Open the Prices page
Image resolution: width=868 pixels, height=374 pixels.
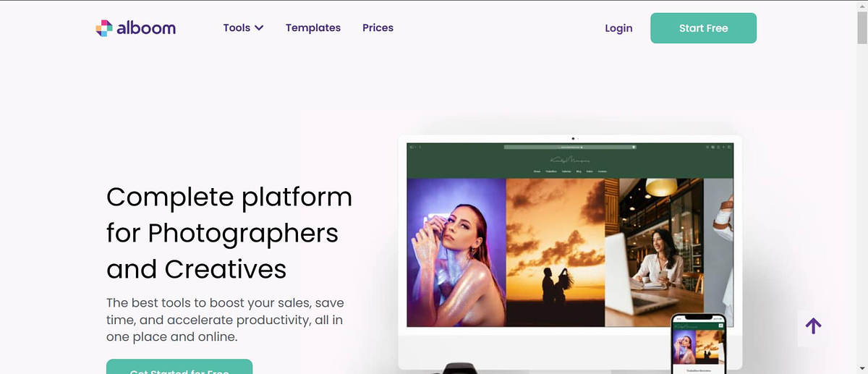click(x=378, y=28)
